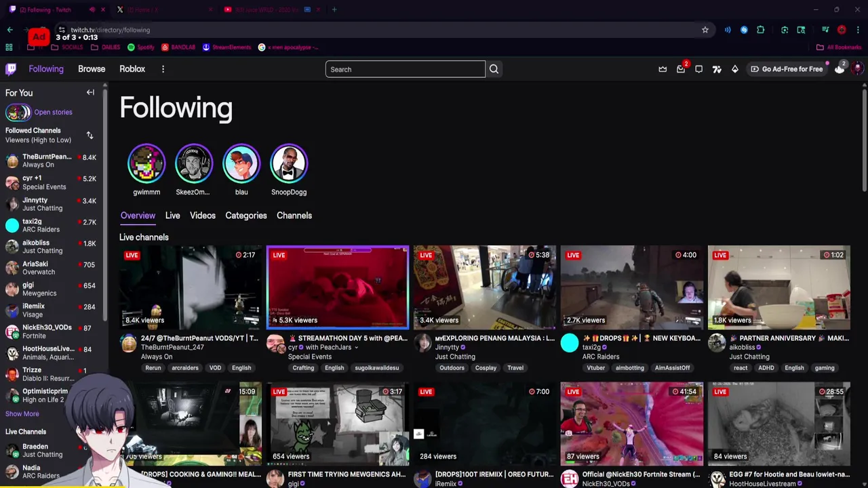Screen dimensions: 868x488
Task: Open Twitch more options three-dot menu
Action: pyautogui.click(x=163, y=69)
